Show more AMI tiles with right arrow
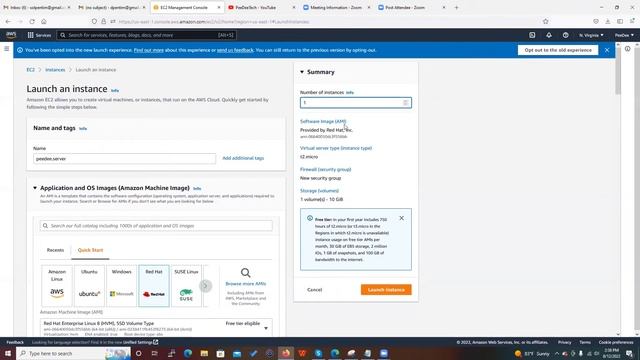 point(205,286)
